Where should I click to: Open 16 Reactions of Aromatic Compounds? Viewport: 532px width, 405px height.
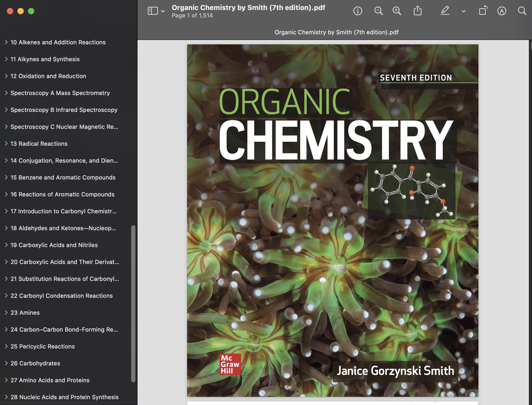[62, 194]
